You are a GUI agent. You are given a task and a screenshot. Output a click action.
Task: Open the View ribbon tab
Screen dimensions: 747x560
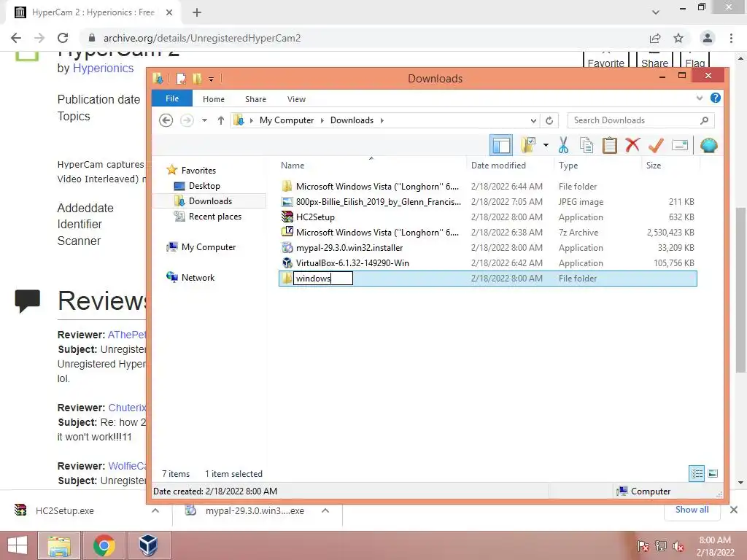tap(296, 99)
